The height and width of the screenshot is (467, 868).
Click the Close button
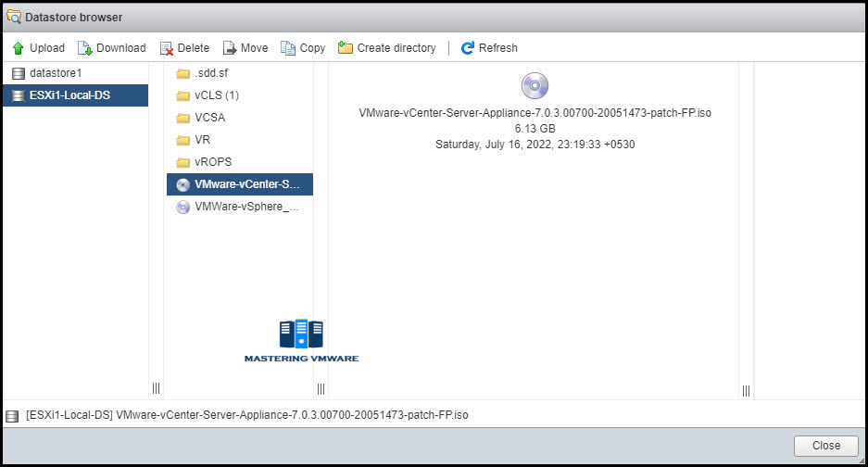826,446
